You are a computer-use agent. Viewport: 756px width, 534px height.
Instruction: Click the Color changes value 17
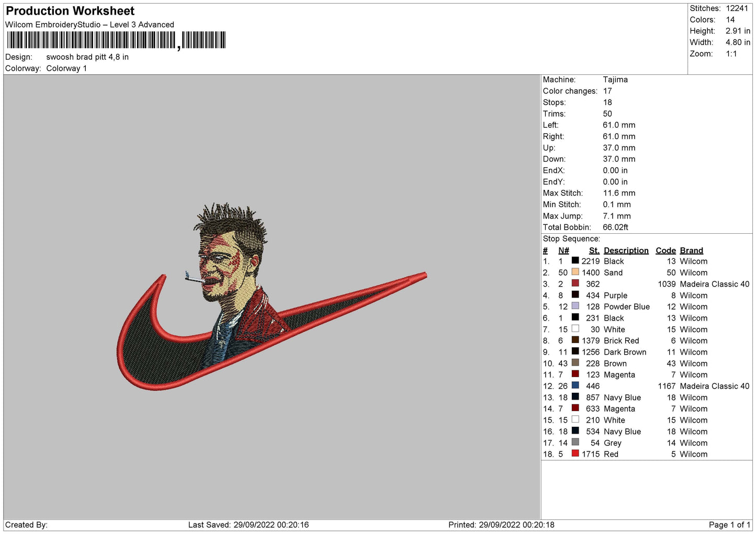[607, 91]
